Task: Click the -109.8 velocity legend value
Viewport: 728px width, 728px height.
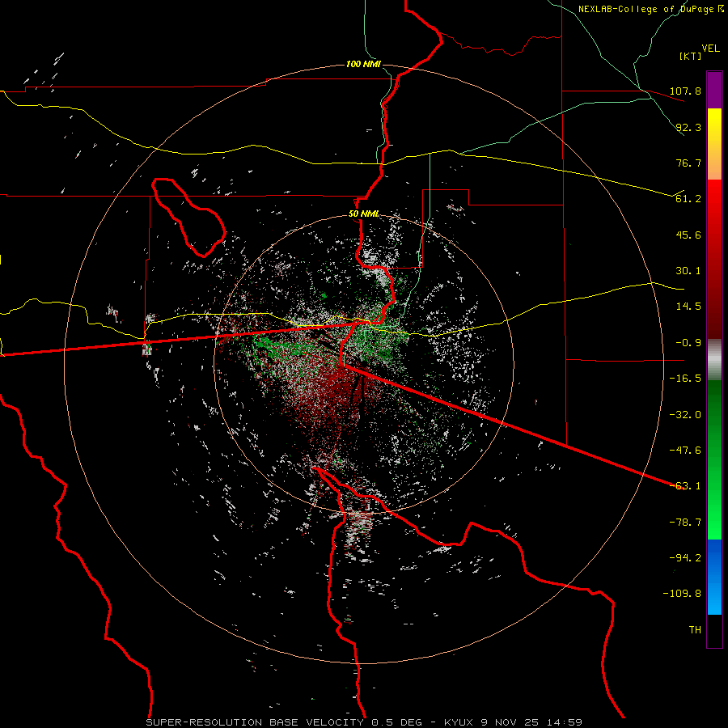Action: 682,594
